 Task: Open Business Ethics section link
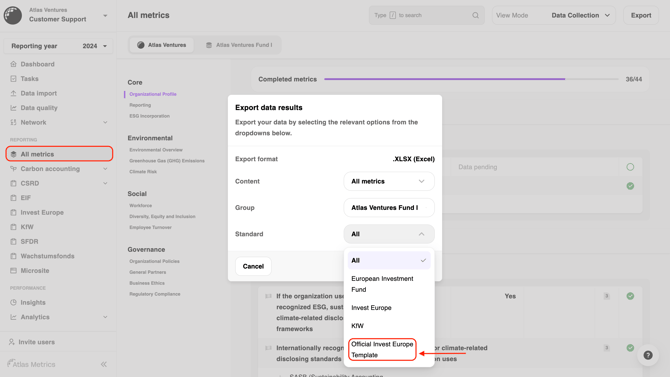147,283
